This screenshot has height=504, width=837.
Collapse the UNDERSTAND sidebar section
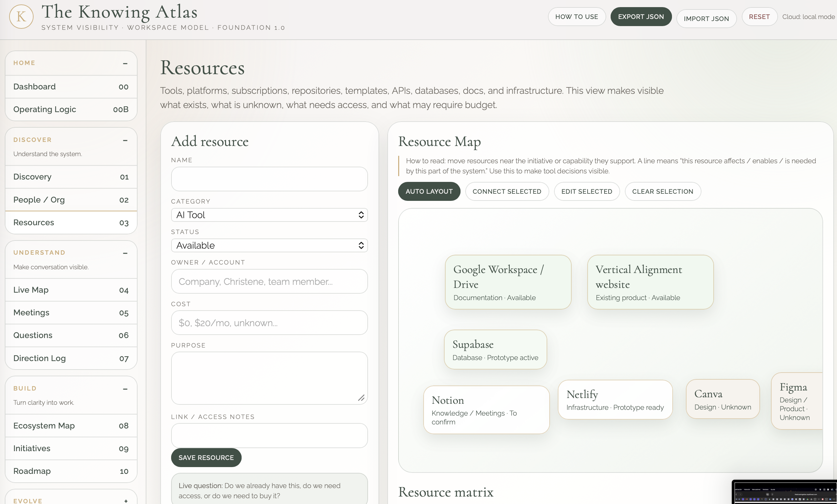tap(125, 253)
